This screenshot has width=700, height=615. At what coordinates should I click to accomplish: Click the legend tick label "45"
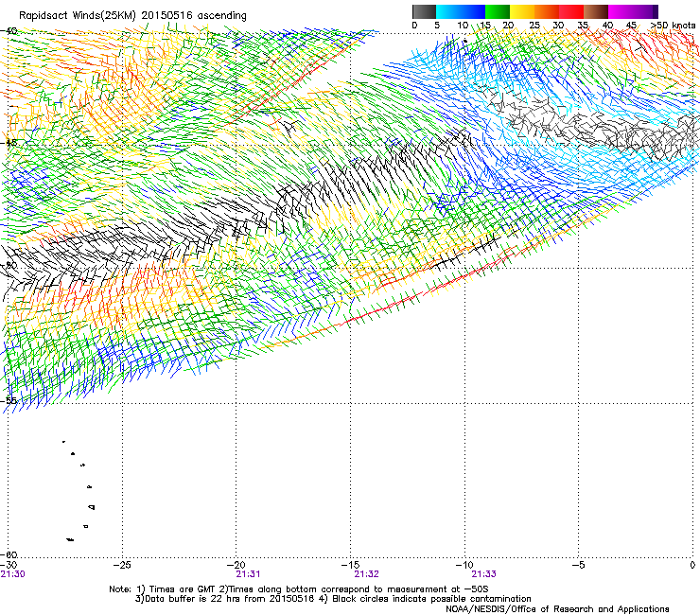click(x=631, y=26)
